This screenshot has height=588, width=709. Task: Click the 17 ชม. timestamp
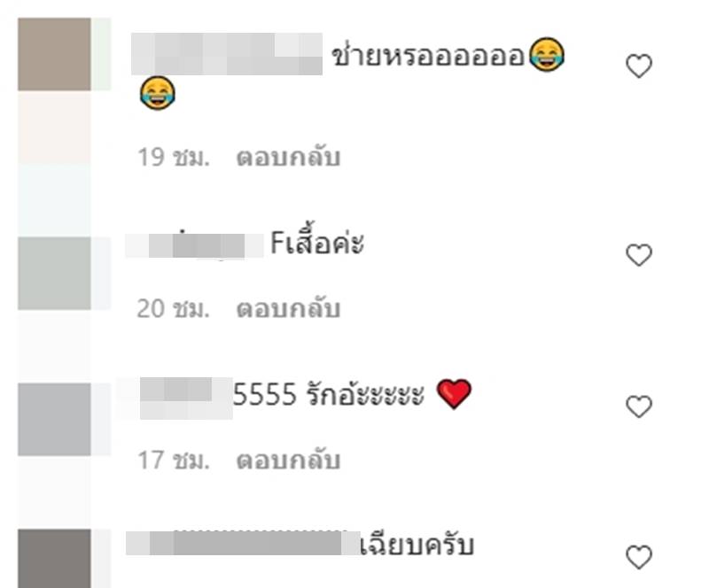174,460
